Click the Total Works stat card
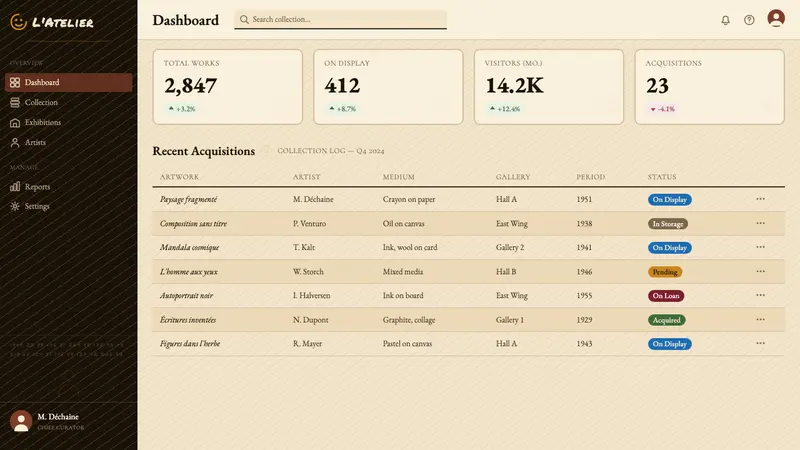 point(228,87)
